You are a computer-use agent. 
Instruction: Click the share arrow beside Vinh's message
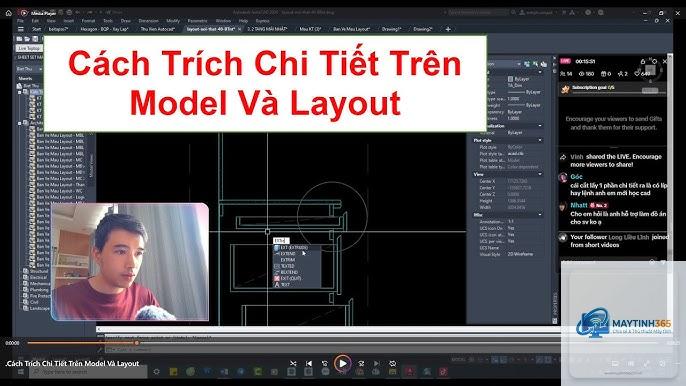coord(563,157)
